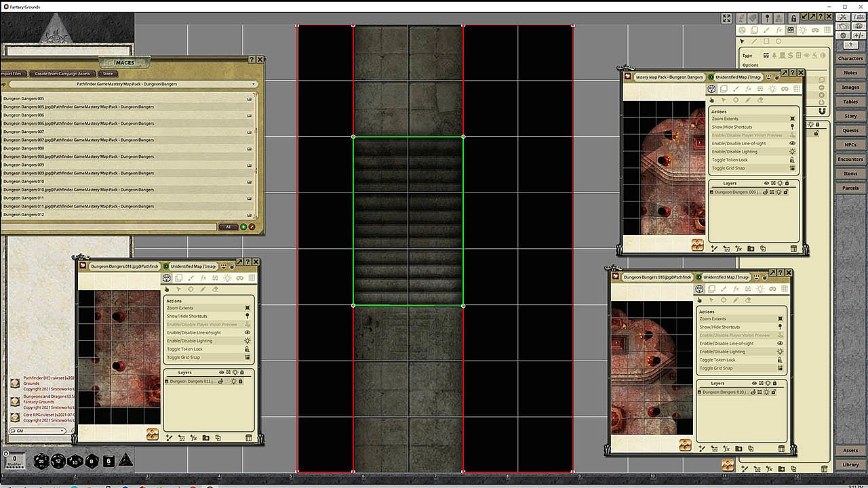
Task: Open the Encounters sidebar tab
Action: click(x=850, y=159)
